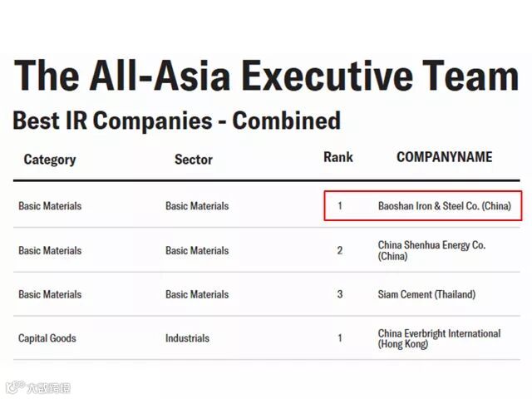Click the Rank column header
The height and width of the screenshot is (399, 532).
point(338,157)
